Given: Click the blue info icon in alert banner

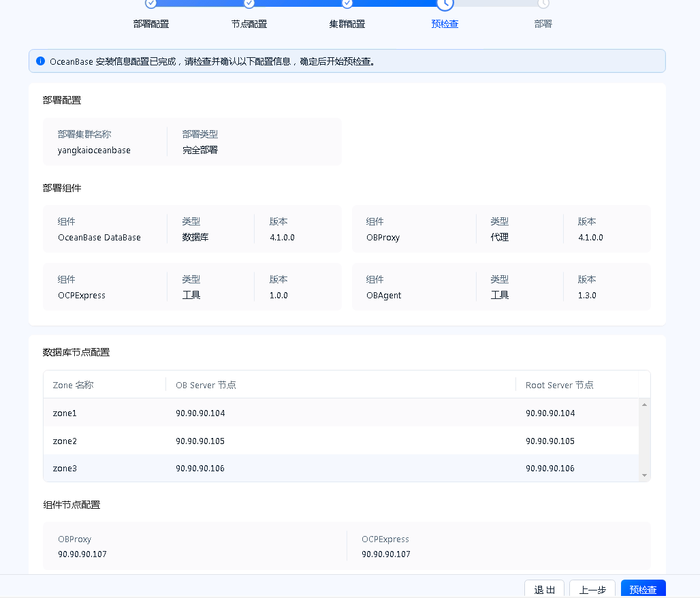Looking at the screenshot, I should (x=41, y=61).
